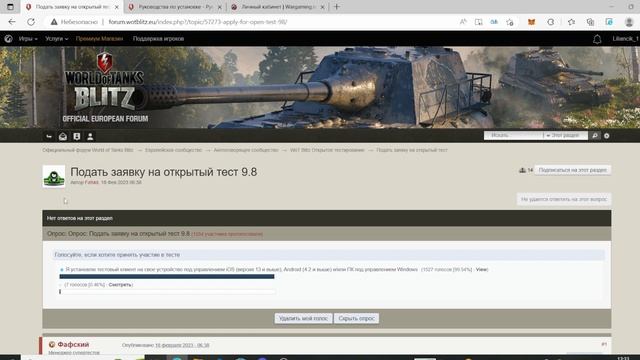Viewport: 640px width, 360px height.
Task: Open the Фафский poster profile link
Action: pyautogui.click(x=73, y=344)
